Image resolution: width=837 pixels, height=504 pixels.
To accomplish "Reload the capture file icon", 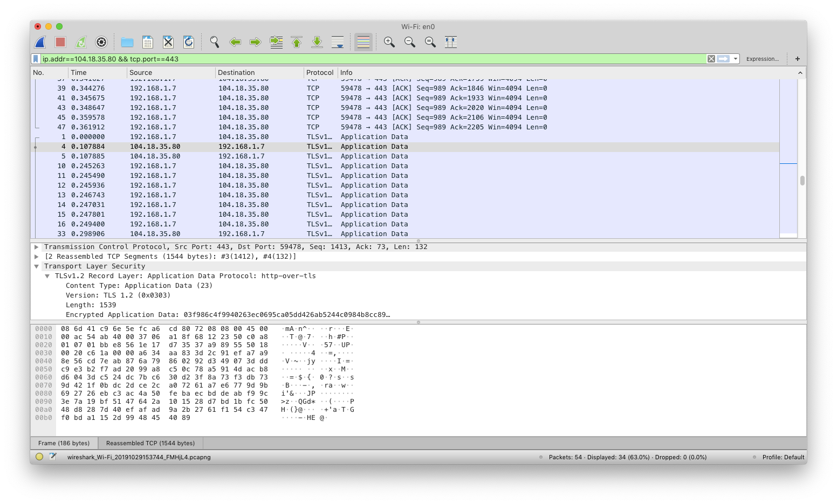I will click(189, 42).
